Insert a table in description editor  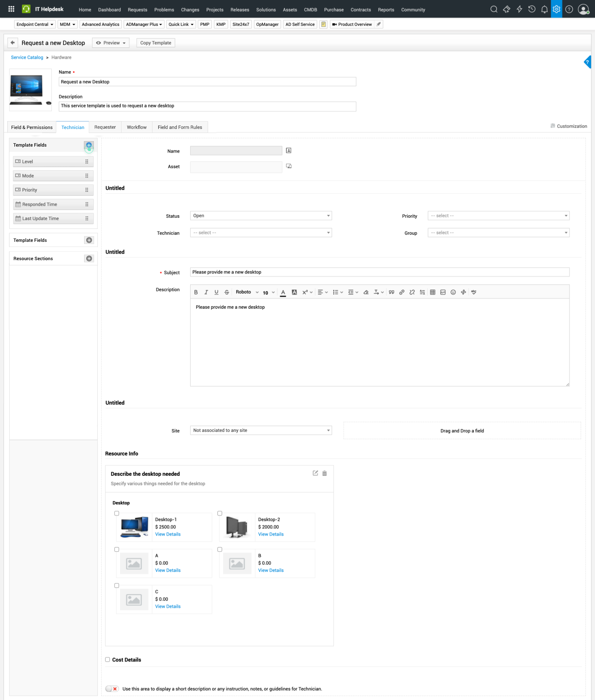coord(432,293)
